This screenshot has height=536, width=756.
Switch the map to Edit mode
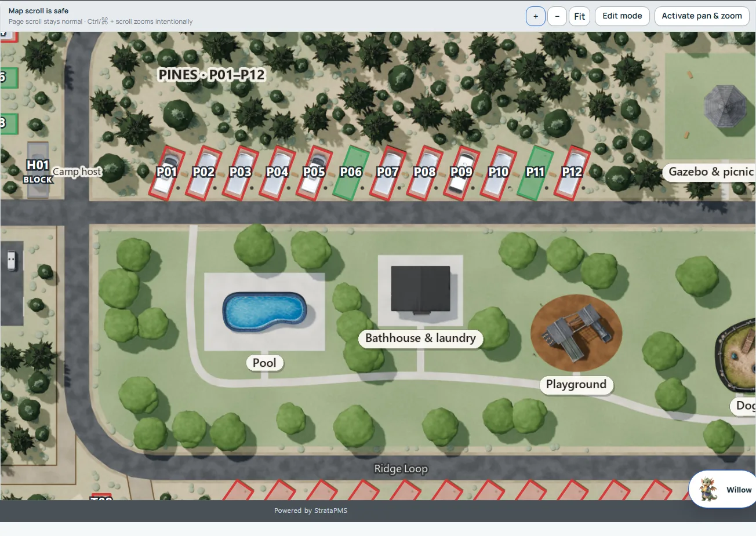click(x=622, y=16)
